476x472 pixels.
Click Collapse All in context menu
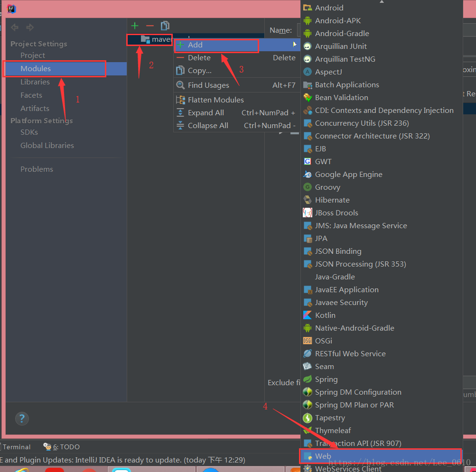point(237,125)
